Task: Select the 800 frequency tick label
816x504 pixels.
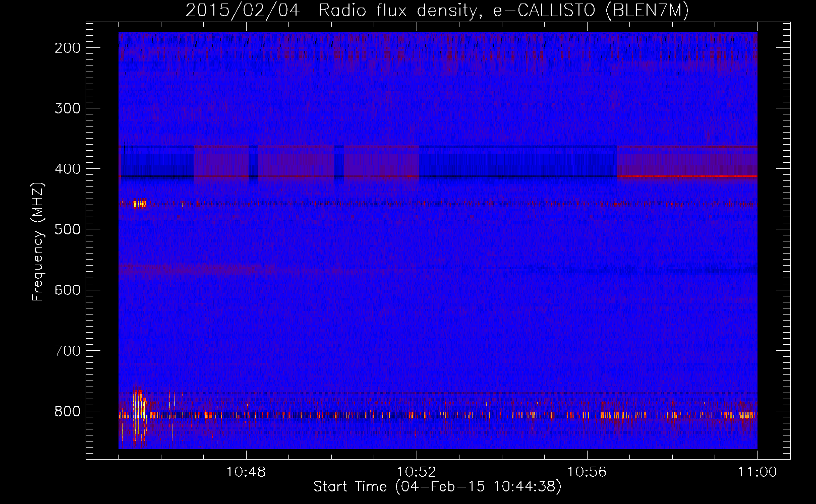Action: tap(67, 411)
